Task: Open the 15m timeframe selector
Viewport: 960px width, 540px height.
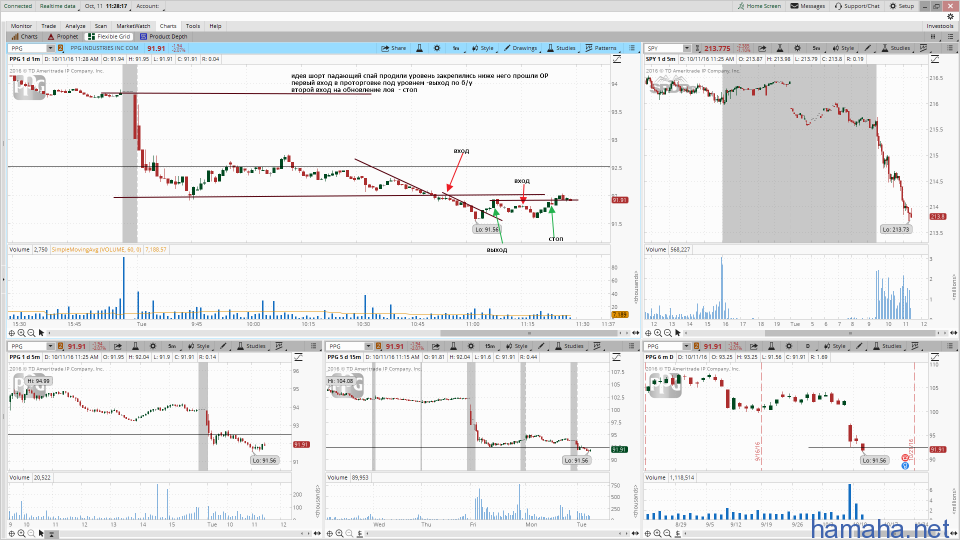Action: 490,347
